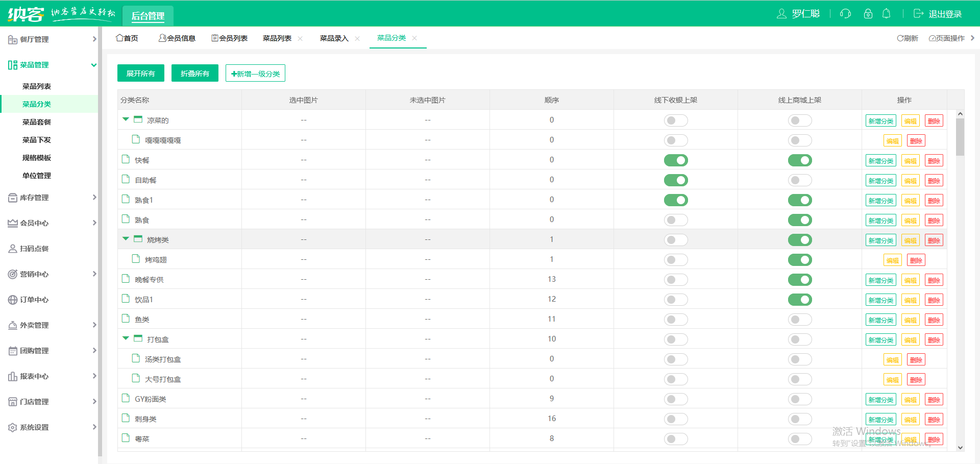The height and width of the screenshot is (464, 980).
Task: Switch to the 会员信息 tab
Action: coord(177,38)
